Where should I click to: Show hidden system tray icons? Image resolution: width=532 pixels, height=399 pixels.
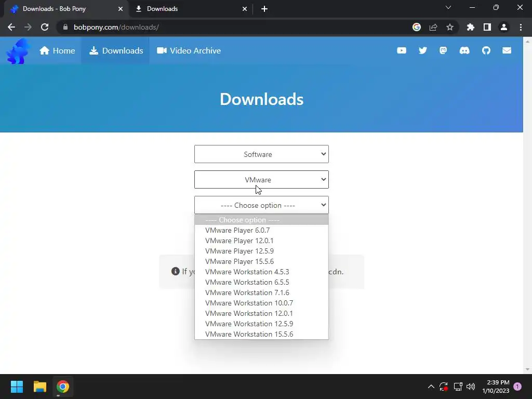click(x=431, y=387)
